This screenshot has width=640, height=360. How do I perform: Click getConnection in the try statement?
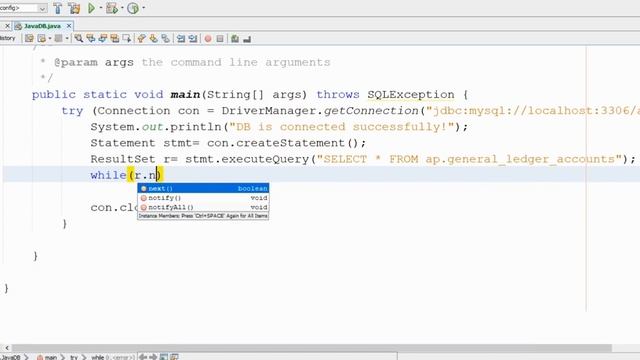click(371, 111)
